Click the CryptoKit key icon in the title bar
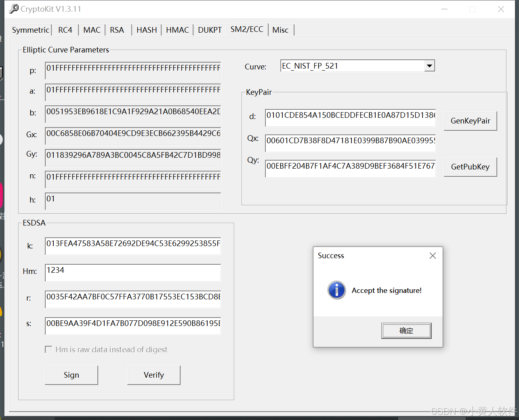The width and height of the screenshot is (519, 420). pyautogui.click(x=13, y=8)
